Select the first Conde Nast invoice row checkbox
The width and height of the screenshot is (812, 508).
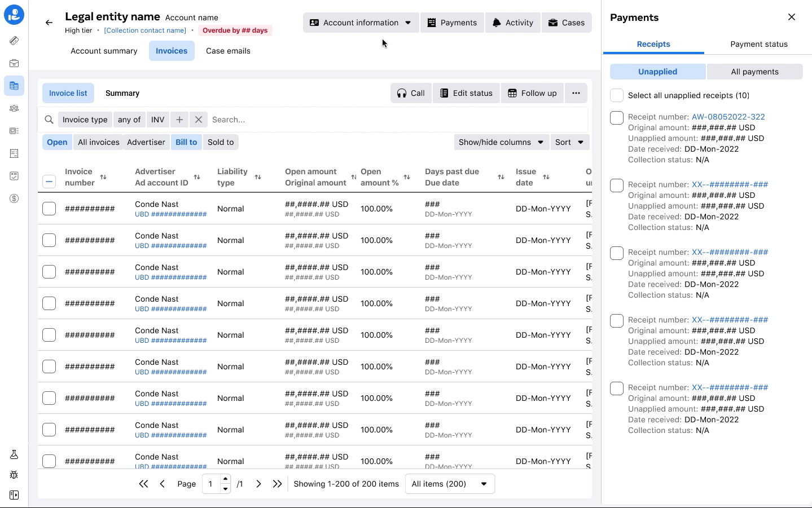click(49, 209)
